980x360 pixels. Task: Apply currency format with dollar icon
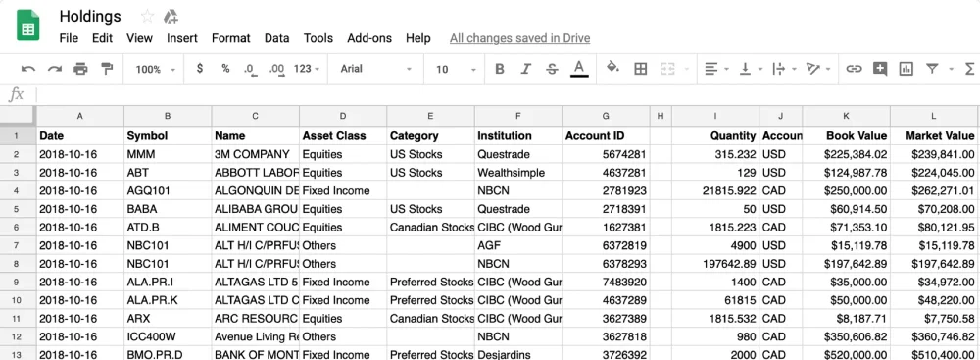pos(199,69)
